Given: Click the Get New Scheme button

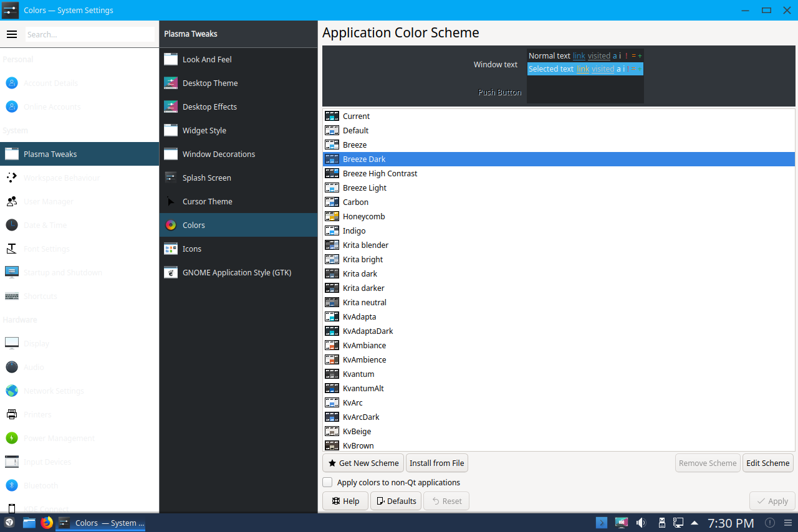Looking at the screenshot, I should [x=363, y=463].
